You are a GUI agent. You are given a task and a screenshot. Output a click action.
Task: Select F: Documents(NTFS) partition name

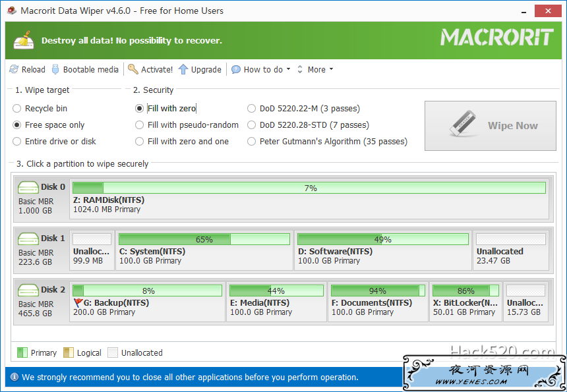372,302
